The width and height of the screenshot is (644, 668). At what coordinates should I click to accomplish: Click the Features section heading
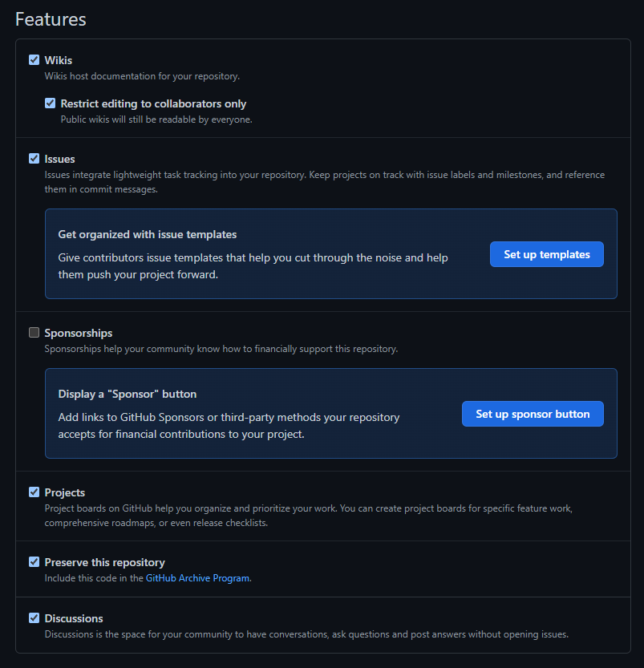coord(51,19)
